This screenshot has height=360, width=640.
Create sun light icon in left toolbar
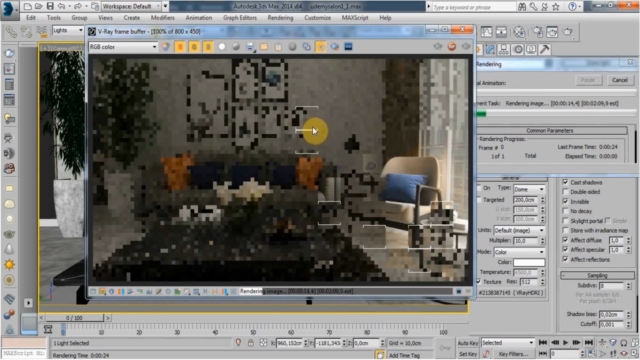point(9,265)
